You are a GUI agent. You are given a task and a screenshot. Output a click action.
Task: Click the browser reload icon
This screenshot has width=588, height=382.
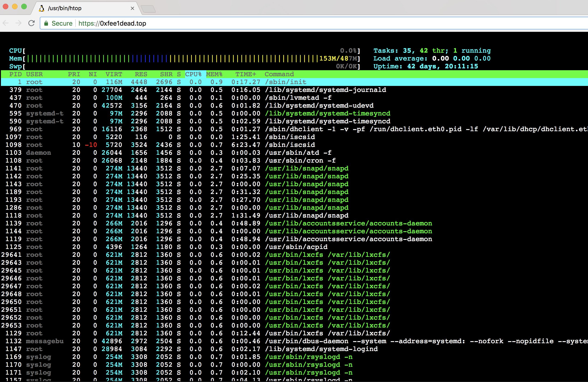point(31,23)
